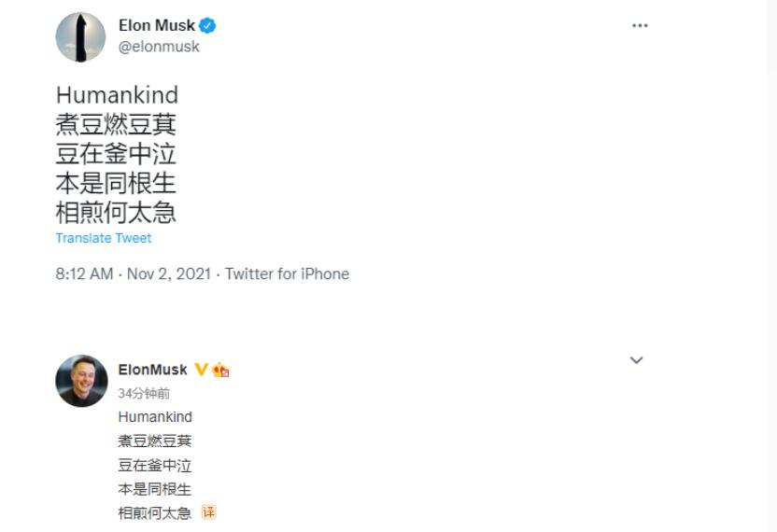Click the Twitter for iPhone source link
Screen dimensions: 777x532
288,273
